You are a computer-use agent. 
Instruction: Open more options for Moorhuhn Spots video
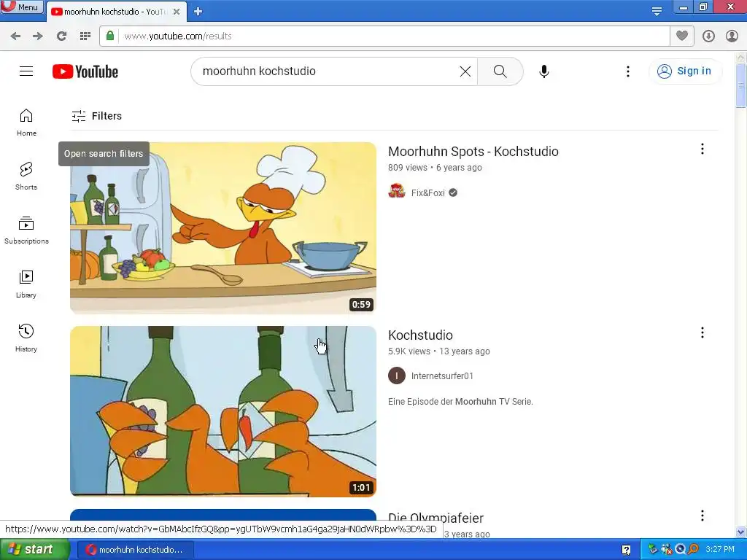coord(703,149)
